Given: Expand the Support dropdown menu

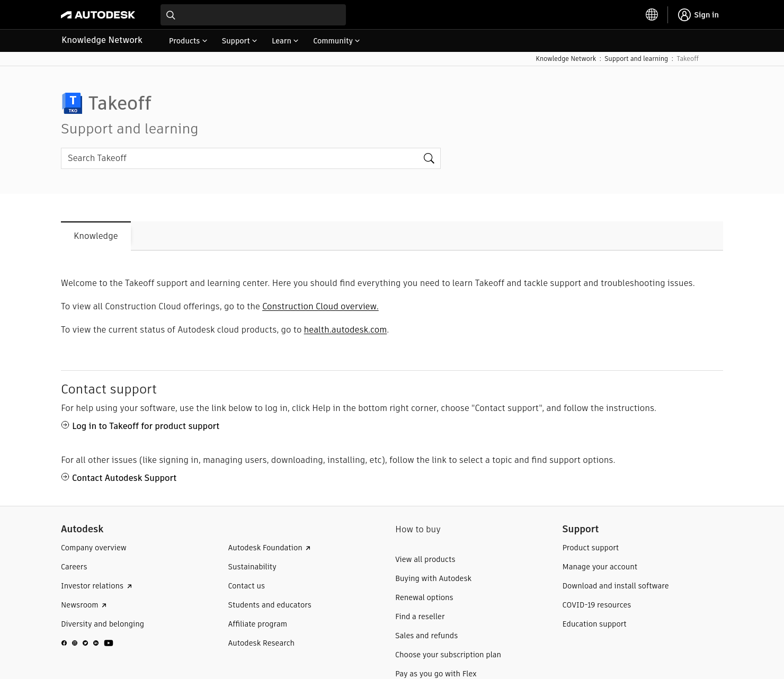Looking at the screenshot, I should pos(239,41).
